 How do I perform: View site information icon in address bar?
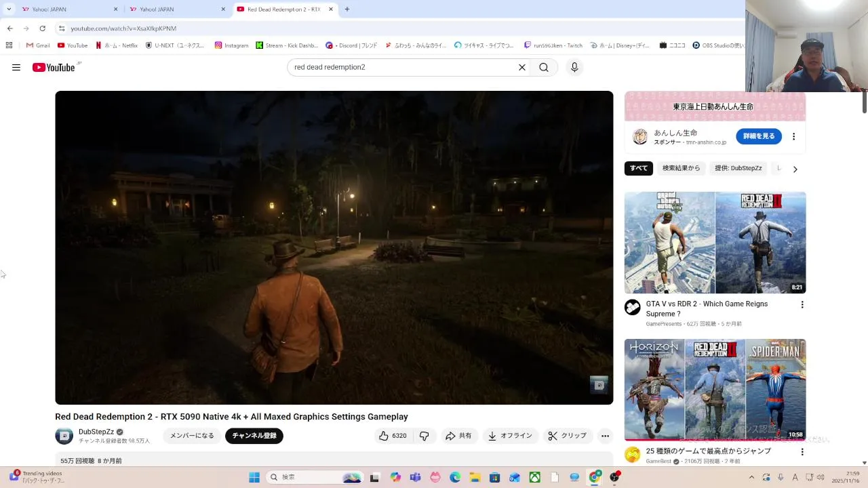click(62, 28)
